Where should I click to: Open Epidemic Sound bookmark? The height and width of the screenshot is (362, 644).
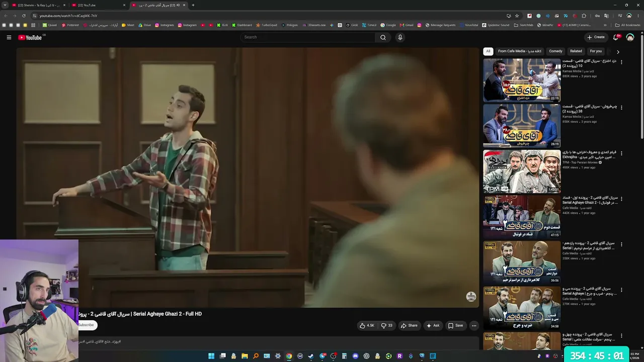point(496,25)
